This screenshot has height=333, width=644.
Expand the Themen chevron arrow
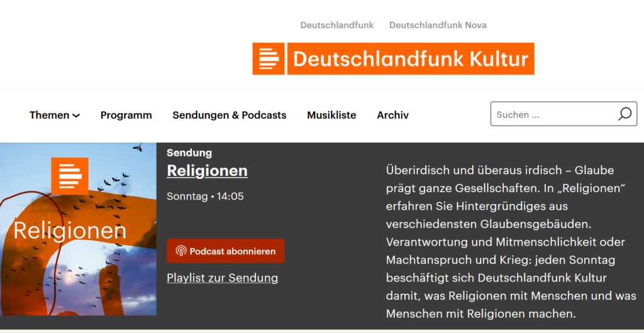[x=76, y=116]
